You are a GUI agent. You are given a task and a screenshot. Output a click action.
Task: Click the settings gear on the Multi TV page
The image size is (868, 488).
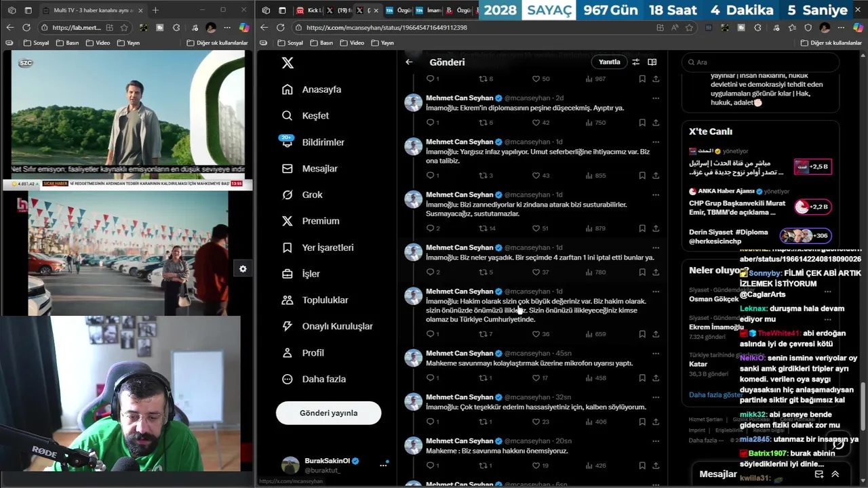pyautogui.click(x=243, y=269)
